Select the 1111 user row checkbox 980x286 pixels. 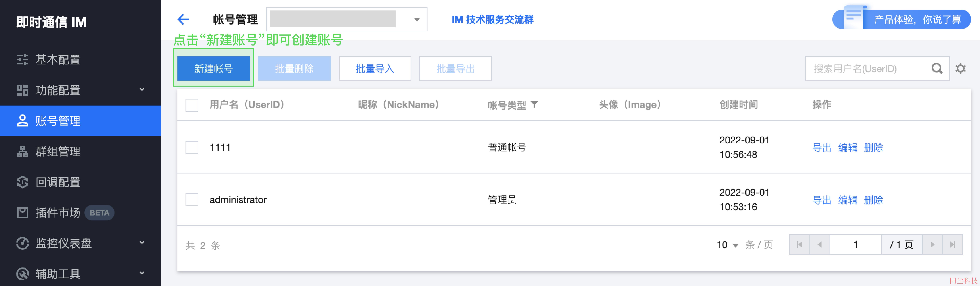tap(192, 147)
